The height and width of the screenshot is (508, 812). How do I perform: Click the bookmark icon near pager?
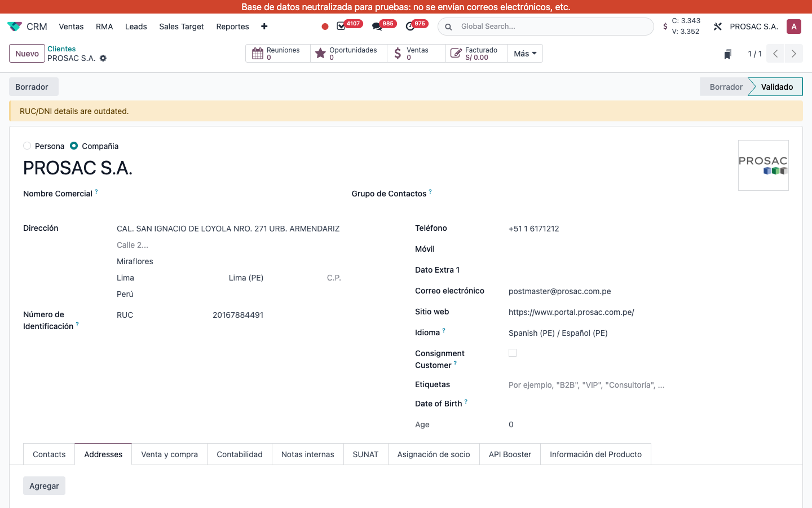[x=727, y=54]
